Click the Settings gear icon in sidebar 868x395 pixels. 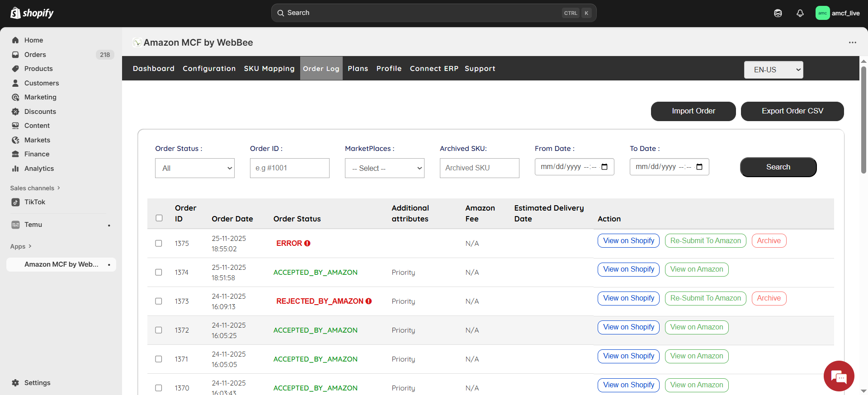tap(15, 383)
